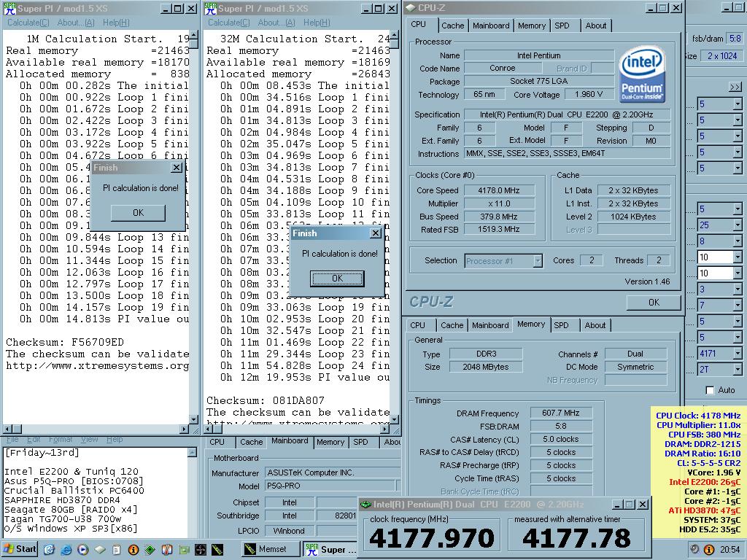Close the 1M Finish dialog
Viewport: 747px width, 560px height.
pyautogui.click(x=177, y=168)
